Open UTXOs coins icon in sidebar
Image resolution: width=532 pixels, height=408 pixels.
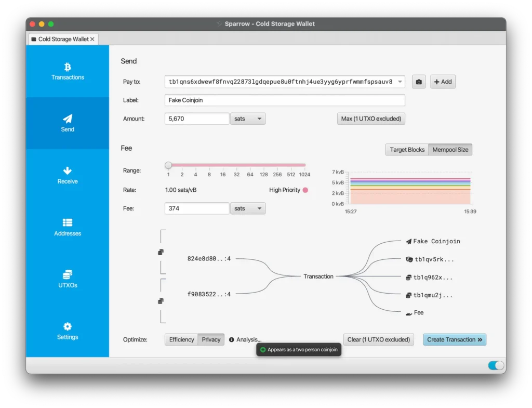(x=68, y=275)
